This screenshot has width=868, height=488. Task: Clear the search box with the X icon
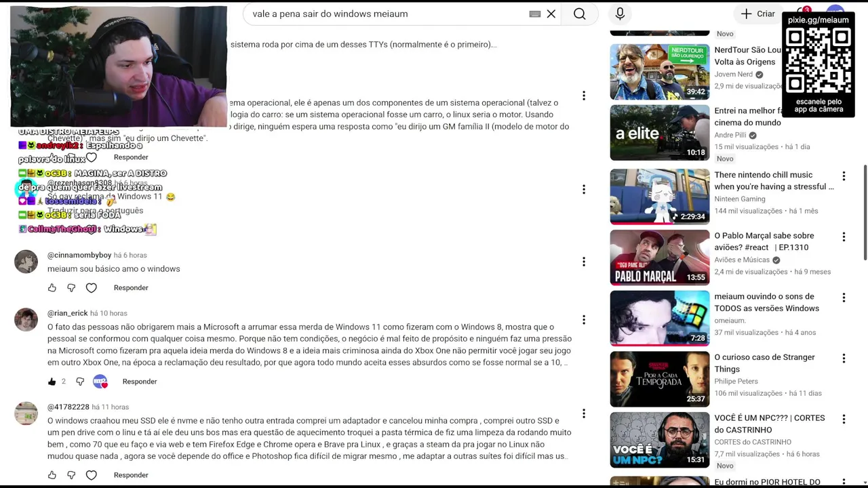[551, 14]
